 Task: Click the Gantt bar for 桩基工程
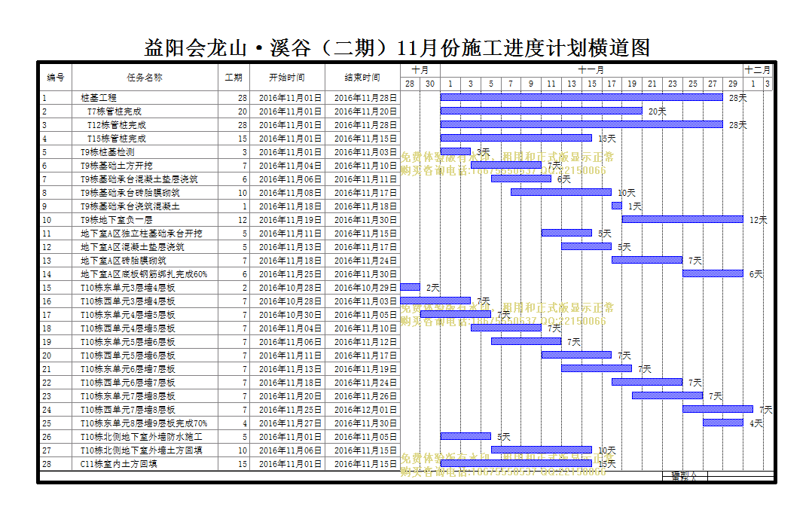[x=582, y=97]
